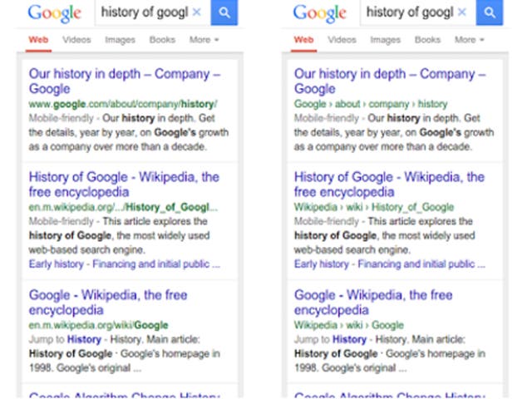Clear the search text in the right screenshot
This screenshot has height=399, width=532.
[x=462, y=12]
